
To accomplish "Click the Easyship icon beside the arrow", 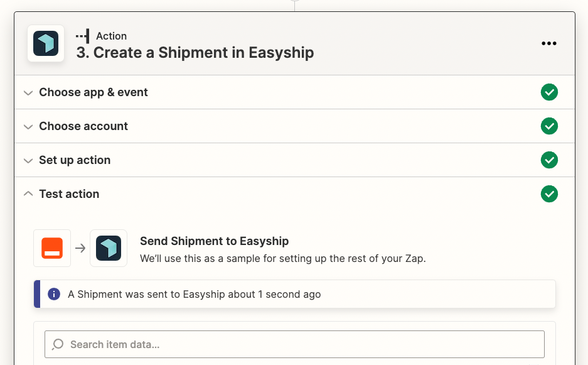I will tap(109, 248).
